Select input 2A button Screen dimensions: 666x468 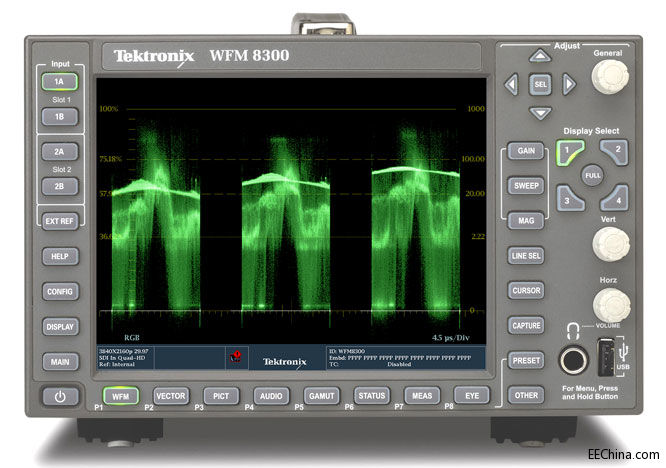[59, 152]
